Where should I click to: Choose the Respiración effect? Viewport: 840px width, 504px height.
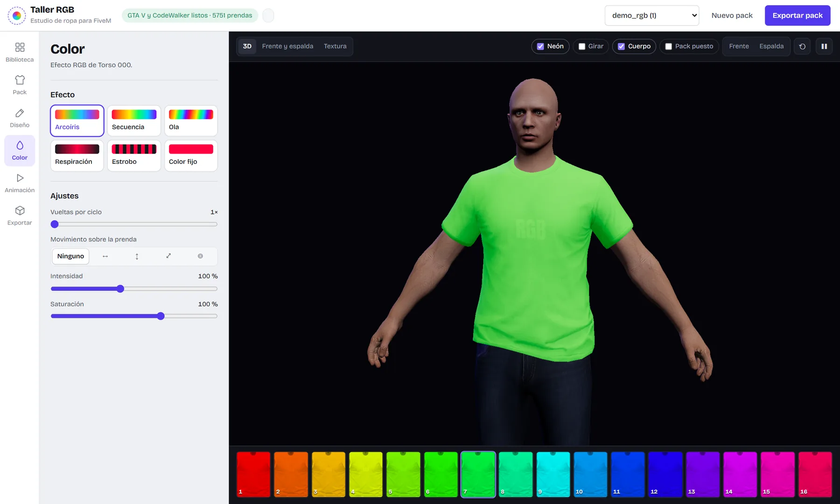click(x=77, y=155)
